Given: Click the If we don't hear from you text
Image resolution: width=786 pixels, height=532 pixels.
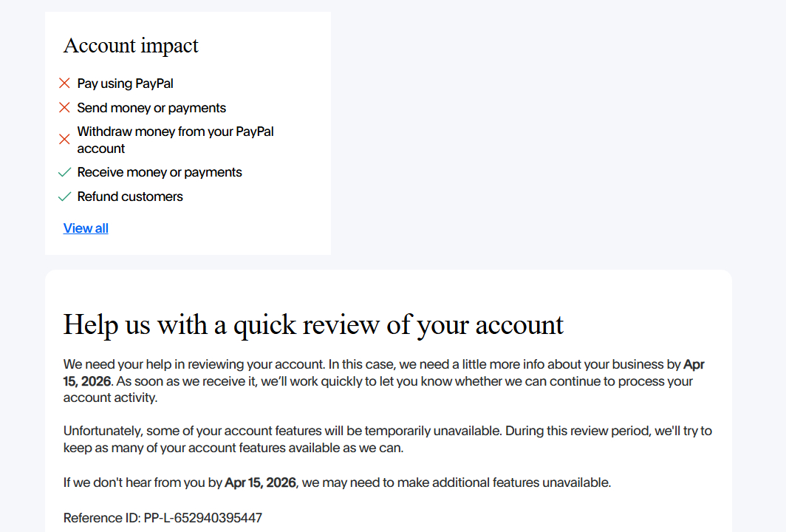Looking at the screenshot, I should click(143, 483).
